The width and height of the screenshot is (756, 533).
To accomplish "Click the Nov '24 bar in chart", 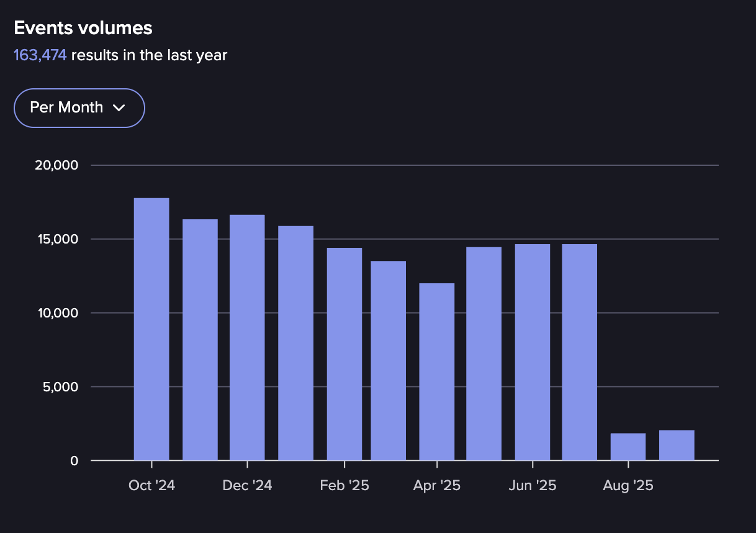I will (x=200, y=340).
